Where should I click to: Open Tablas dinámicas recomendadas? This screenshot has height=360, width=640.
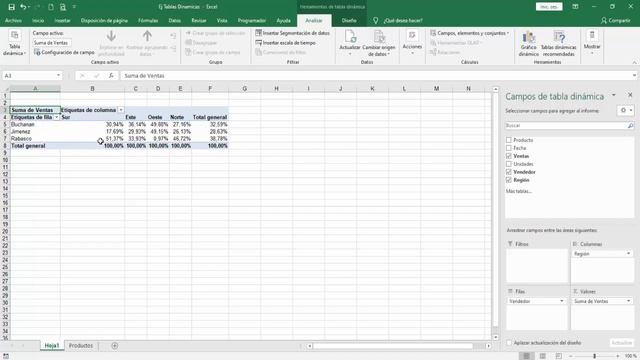(559, 43)
